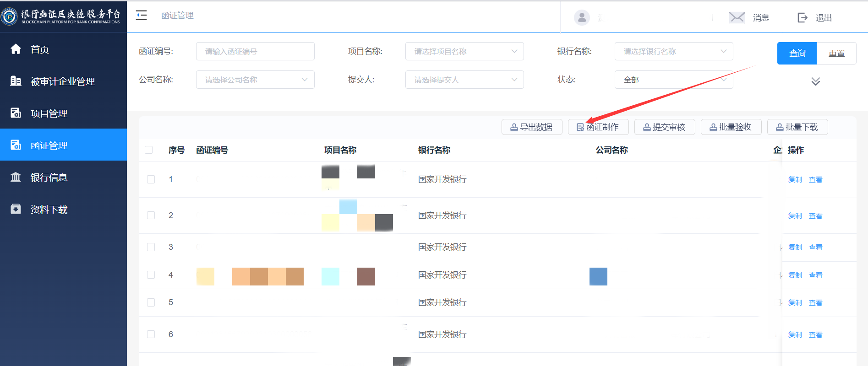This screenshot has width=868, height=366.
Task: Click the platform logo emblem
Action: (x=9, y=16)
